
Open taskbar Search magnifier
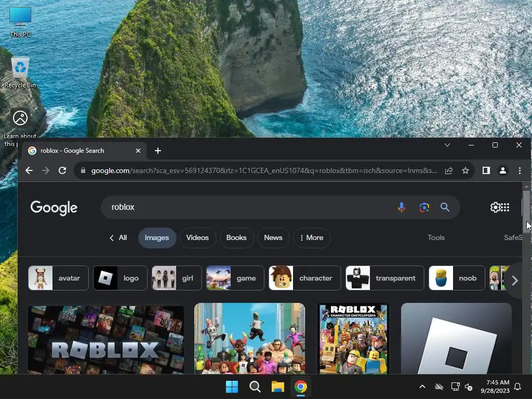255,387
